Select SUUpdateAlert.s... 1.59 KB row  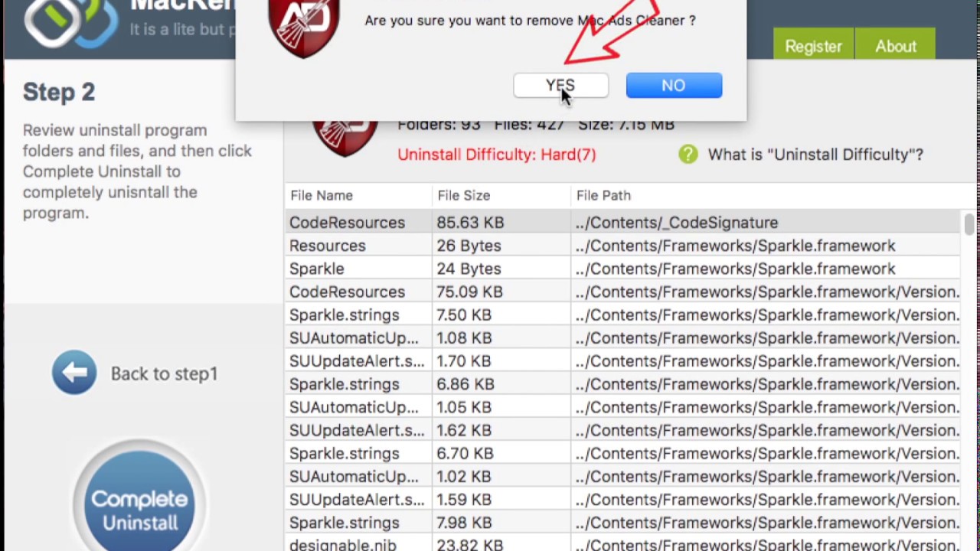click(x=624, y=500)
